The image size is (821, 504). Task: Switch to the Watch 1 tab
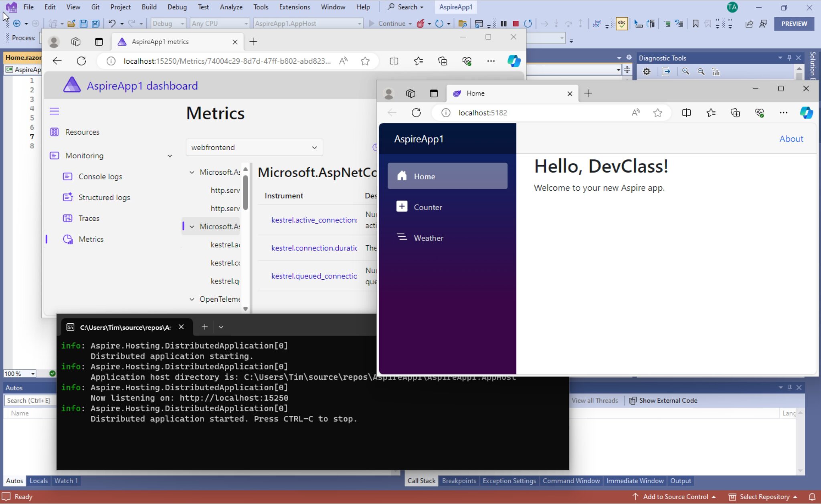click(x=65, y=480)
